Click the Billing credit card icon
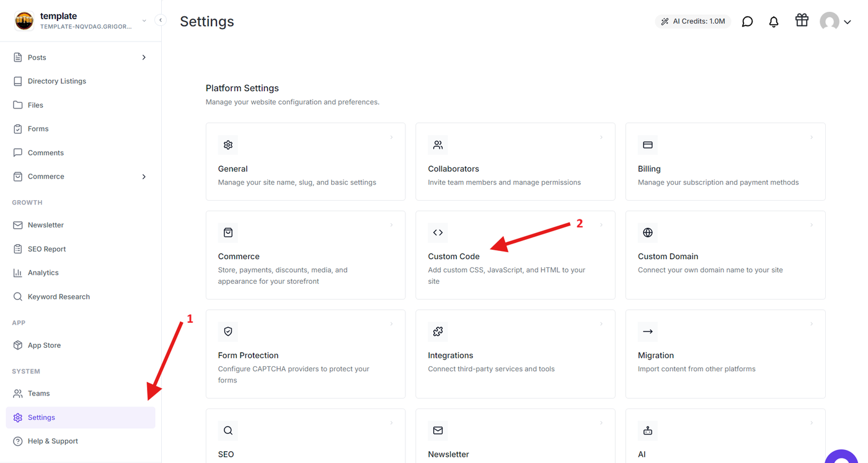Image resolution: width=868 pixels, height=463 pixels. click(x=648, y=145)
